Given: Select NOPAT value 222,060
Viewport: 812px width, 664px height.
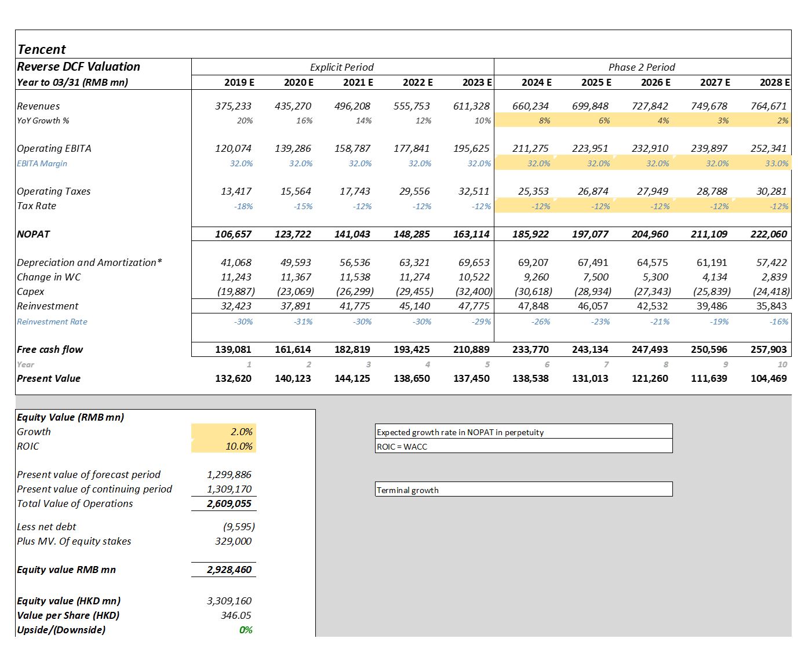Looking at the screenshot, I should pos(769,234).
